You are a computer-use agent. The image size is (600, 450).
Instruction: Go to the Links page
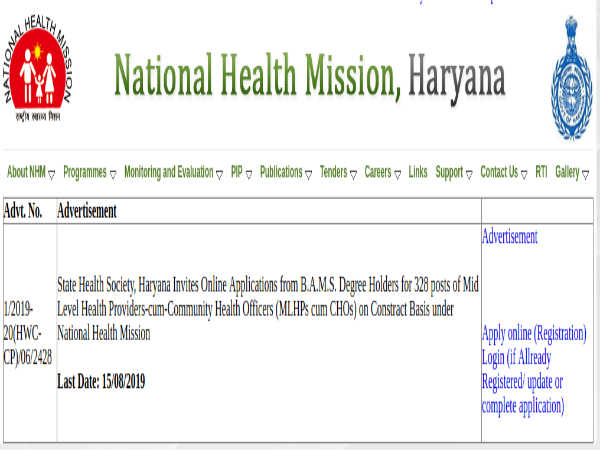point(418,172)
